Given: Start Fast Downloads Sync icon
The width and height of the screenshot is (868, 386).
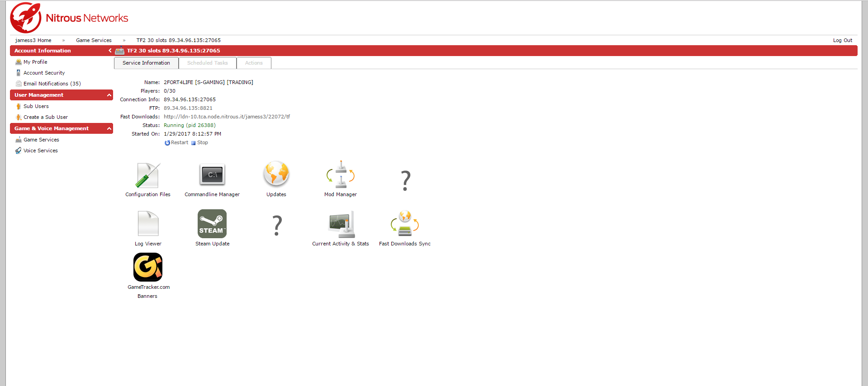Looking at the screenshot, I should tap(405, 223).
